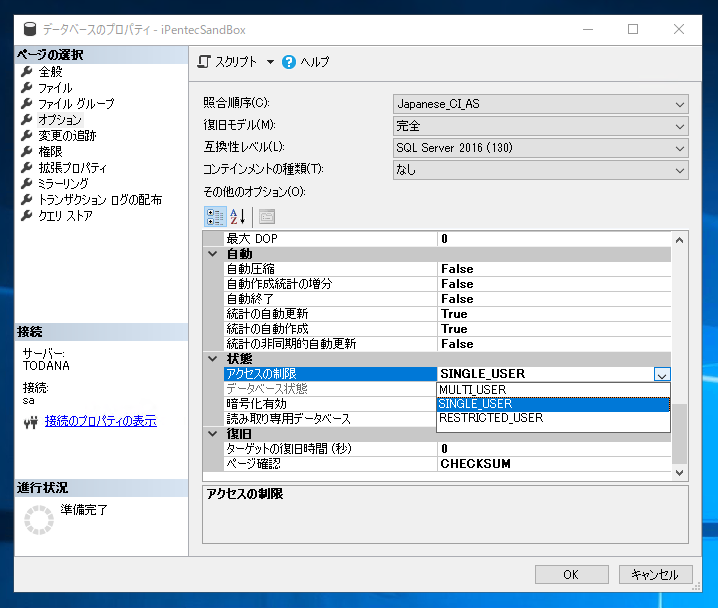Click the OK button
Screen dimensions: 718x608
(571, 575)
